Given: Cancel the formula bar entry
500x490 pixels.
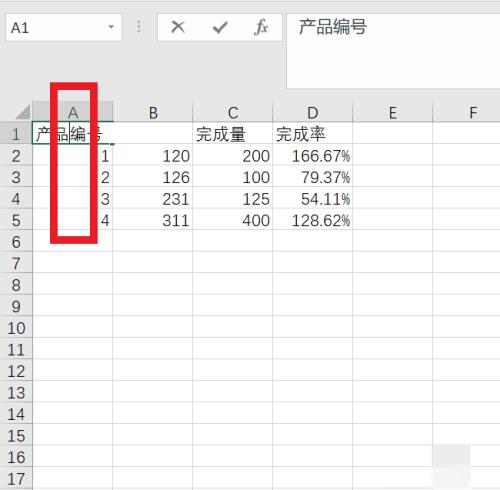Looking at the screenshot, I should click(x=178, y=27).
